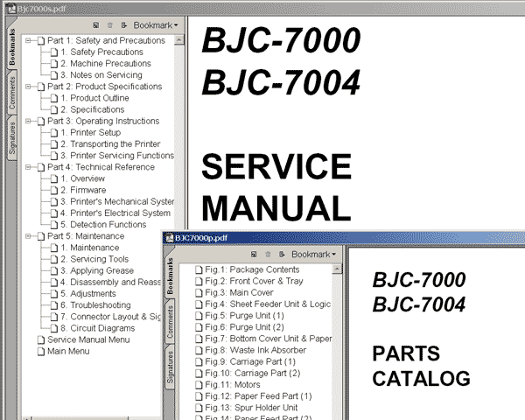525x420 pixels.
Task: Select Fig.9: Carriage Part (1)
Action: 250,361
